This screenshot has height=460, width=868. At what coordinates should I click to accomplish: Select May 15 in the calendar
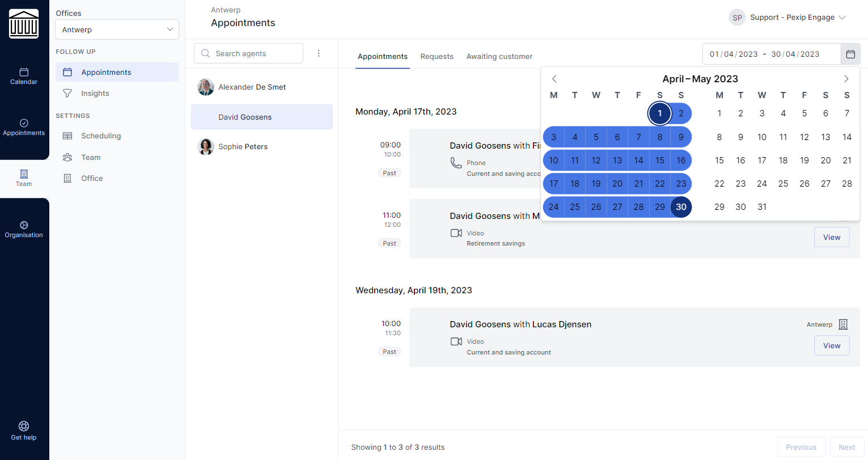click(x=719, y=161)
